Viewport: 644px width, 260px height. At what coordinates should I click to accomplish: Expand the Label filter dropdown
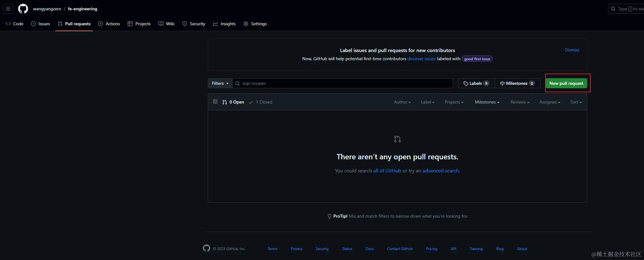click(x=427, y=102)
